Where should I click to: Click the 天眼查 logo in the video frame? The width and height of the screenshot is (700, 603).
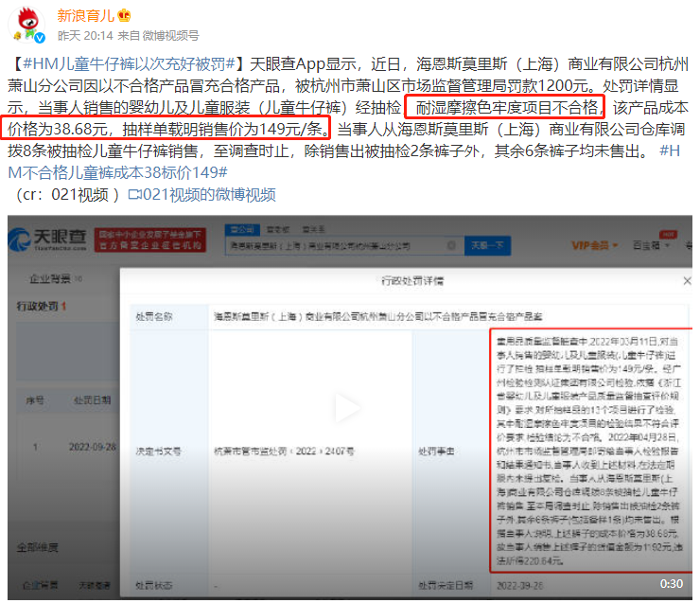[x=47, y=239]
